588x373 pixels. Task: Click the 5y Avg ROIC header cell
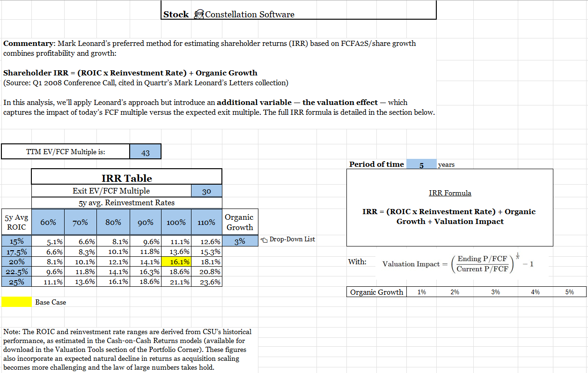17,222
